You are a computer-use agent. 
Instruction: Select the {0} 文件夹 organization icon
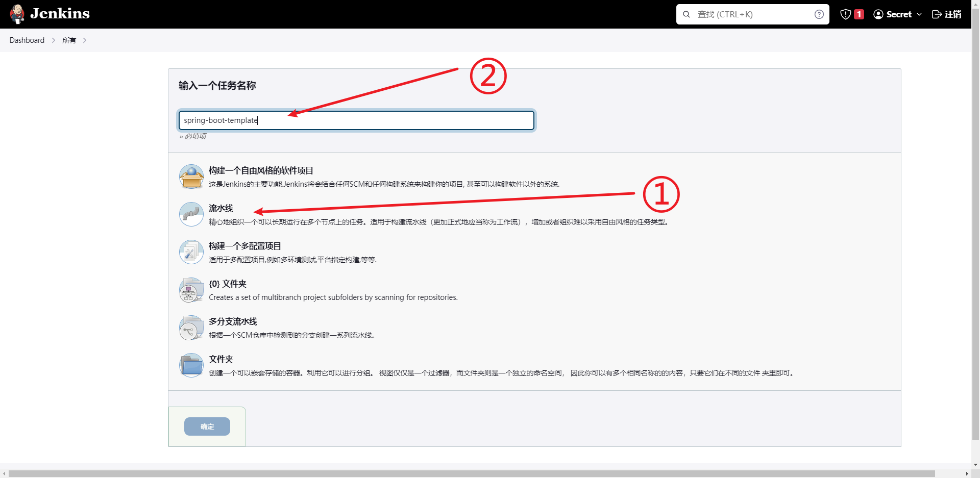(x=191, y=290)
